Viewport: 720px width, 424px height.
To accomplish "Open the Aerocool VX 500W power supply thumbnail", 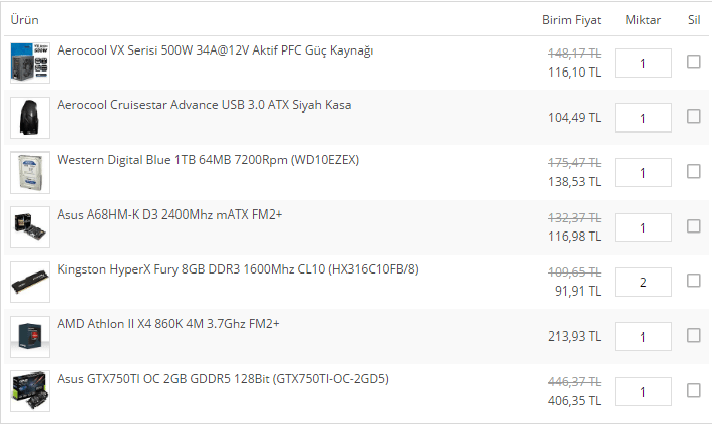I will click(30, 63).
